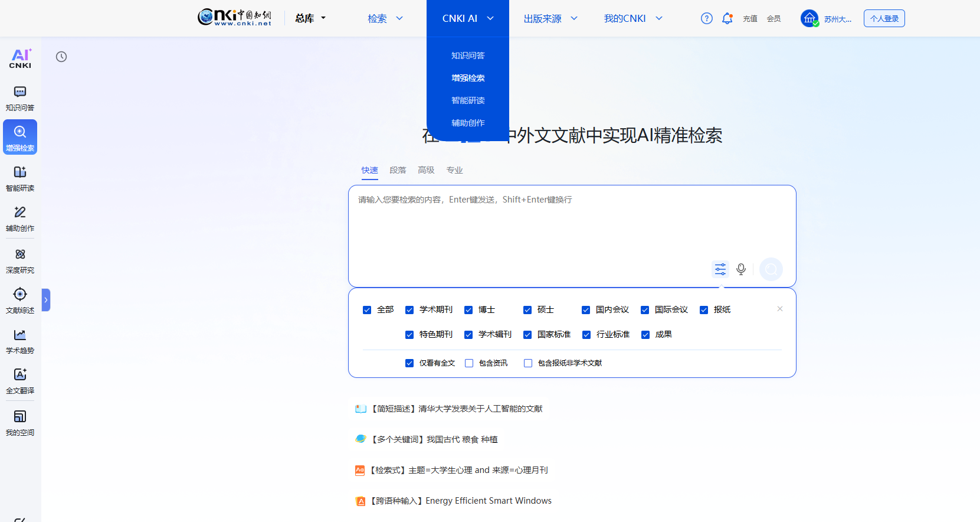980x522 pixels.
Task: Open 辅助创作 tool in sidebar
Action: point(20,218)
